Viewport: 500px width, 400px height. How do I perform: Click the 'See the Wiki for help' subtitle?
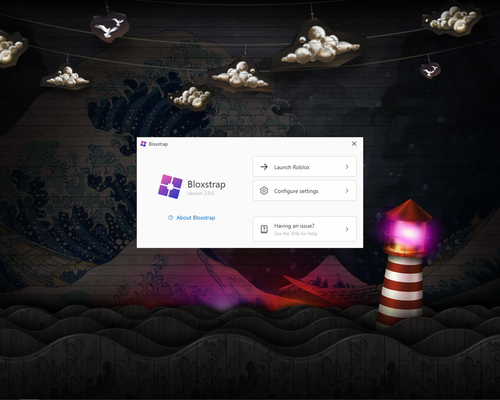[x=296, y=234]
